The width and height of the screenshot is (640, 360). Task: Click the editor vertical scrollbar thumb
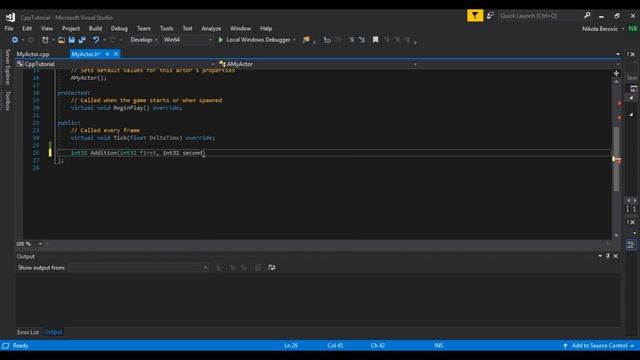[x=616, y=158]
